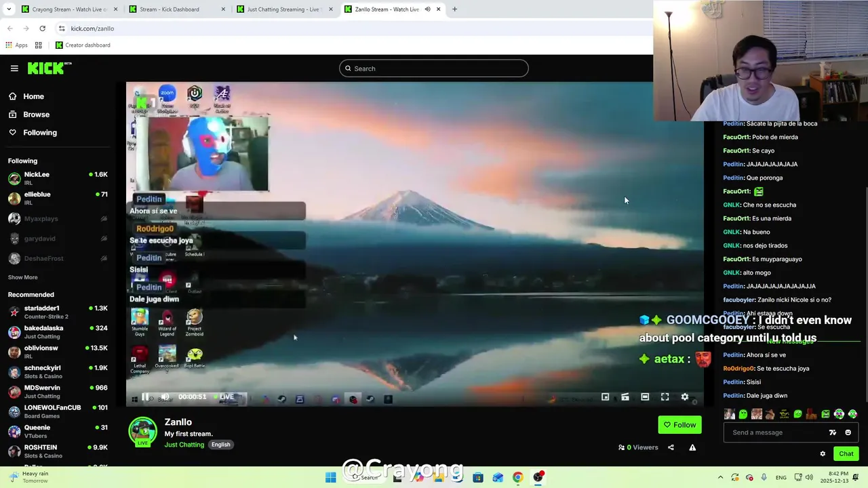The width and height of the screenshot is (868, 488).
Task: Follow the Zanllo channel
Action: coord(679,425)
